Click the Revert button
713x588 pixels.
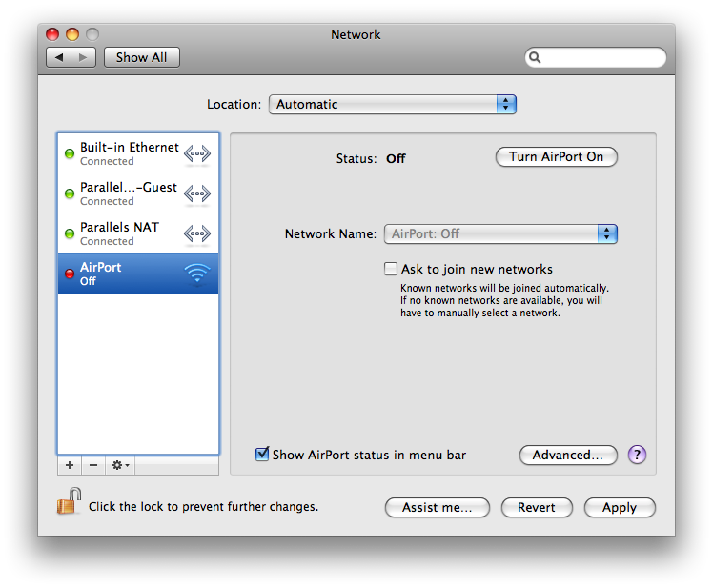537,508
